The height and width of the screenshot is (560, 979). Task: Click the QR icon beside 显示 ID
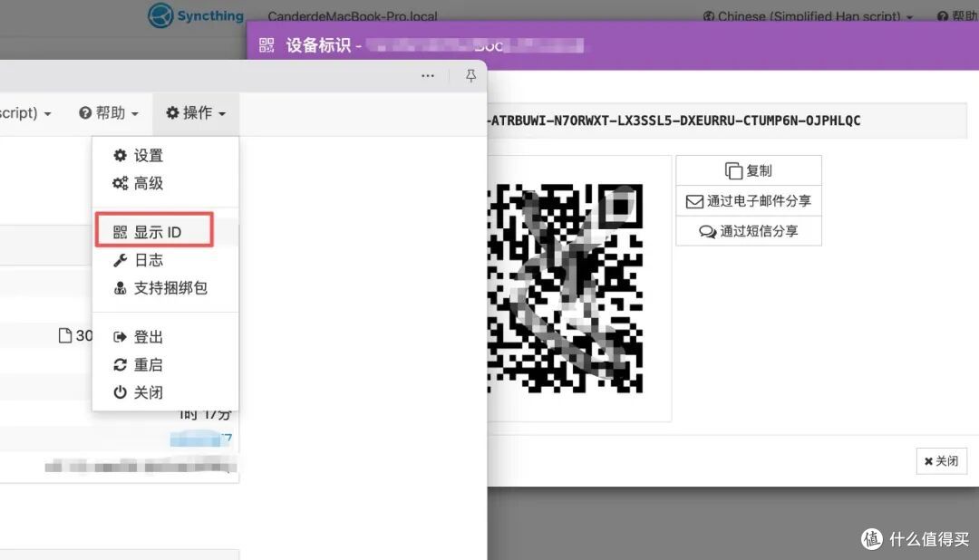(x=120, y=232)
